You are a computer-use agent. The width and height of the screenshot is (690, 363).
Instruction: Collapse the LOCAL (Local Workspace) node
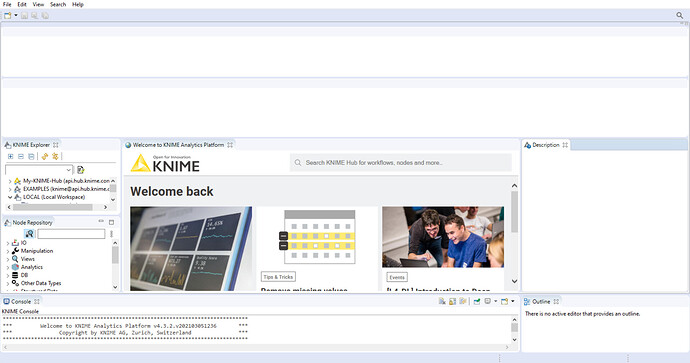tap(10, 197)
